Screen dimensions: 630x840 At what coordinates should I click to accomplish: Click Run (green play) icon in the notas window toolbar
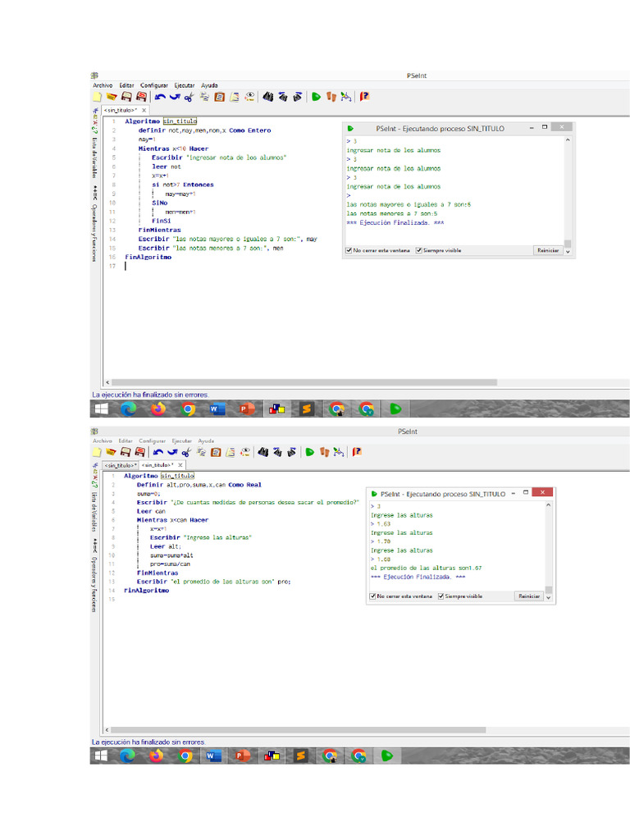pyautogui.click(x=316, y=96)
